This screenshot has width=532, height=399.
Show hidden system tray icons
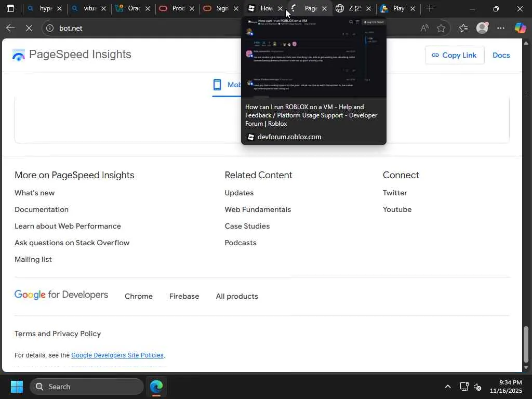click(448, 387)
